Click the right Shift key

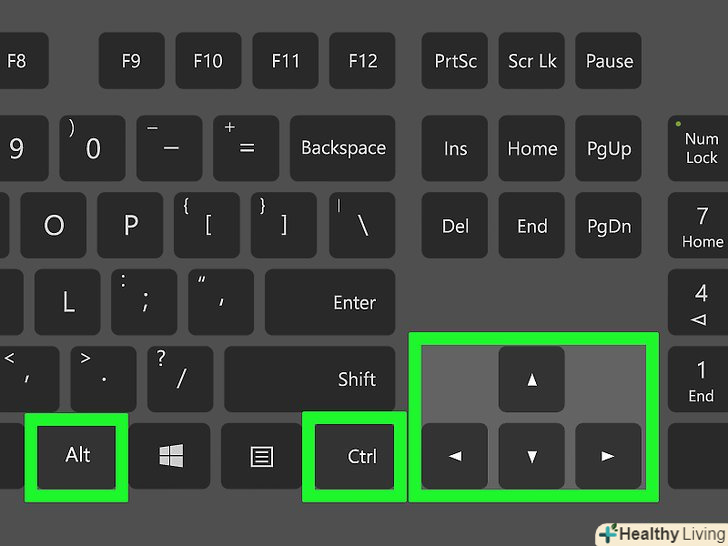[x=310, y=379]
